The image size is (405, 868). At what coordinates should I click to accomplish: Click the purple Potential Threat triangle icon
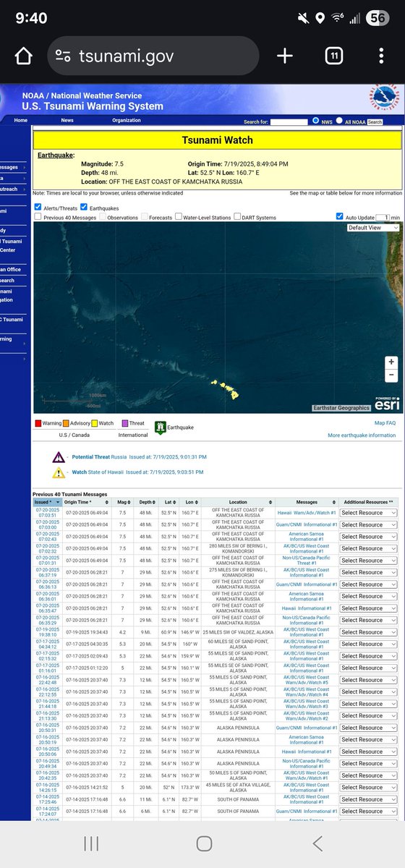point(59,457)
